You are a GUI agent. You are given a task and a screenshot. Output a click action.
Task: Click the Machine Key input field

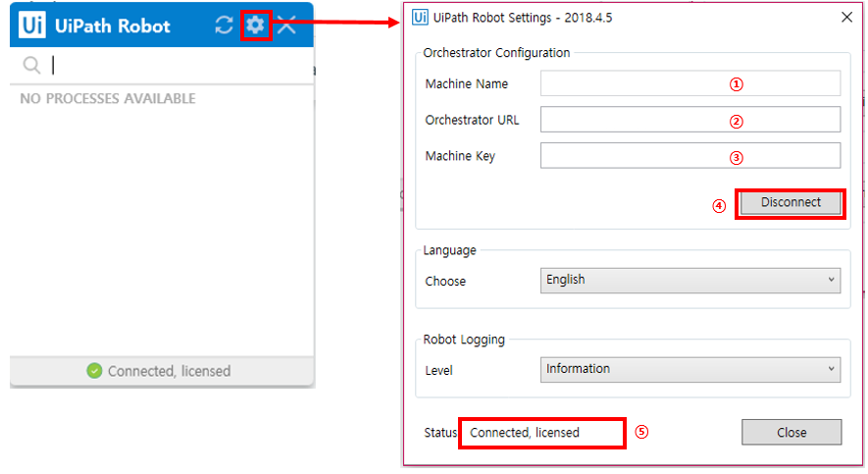point(690,156)
